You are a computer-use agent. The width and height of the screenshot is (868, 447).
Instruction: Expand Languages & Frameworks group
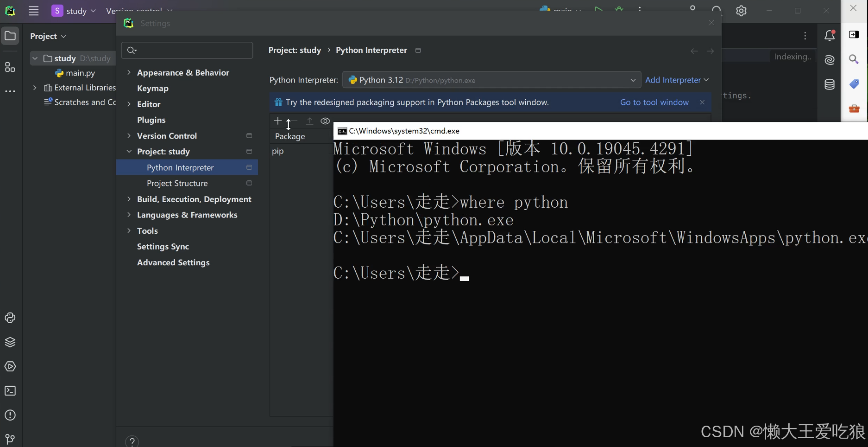click(129, 215)
